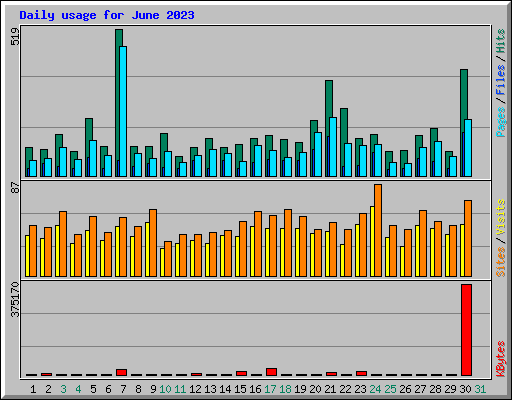Click the orange visits bar for day 27
The image size is (512, 400).
tap(423, 243)
